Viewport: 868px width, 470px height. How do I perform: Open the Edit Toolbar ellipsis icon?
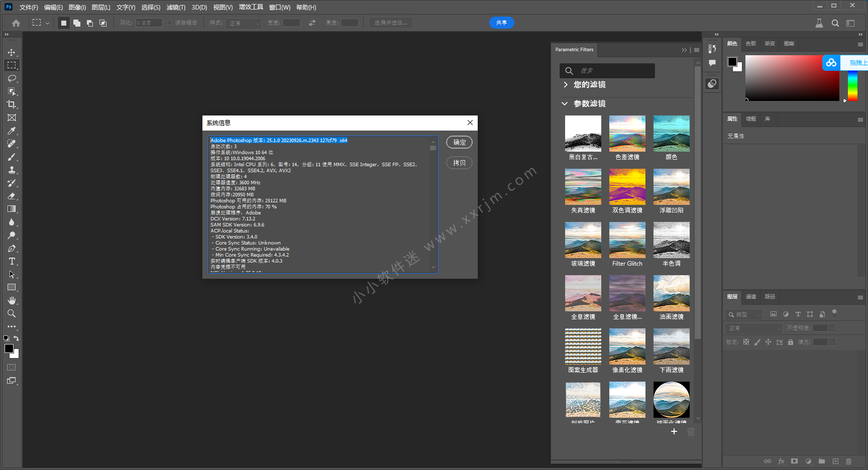tap(12, 326)
